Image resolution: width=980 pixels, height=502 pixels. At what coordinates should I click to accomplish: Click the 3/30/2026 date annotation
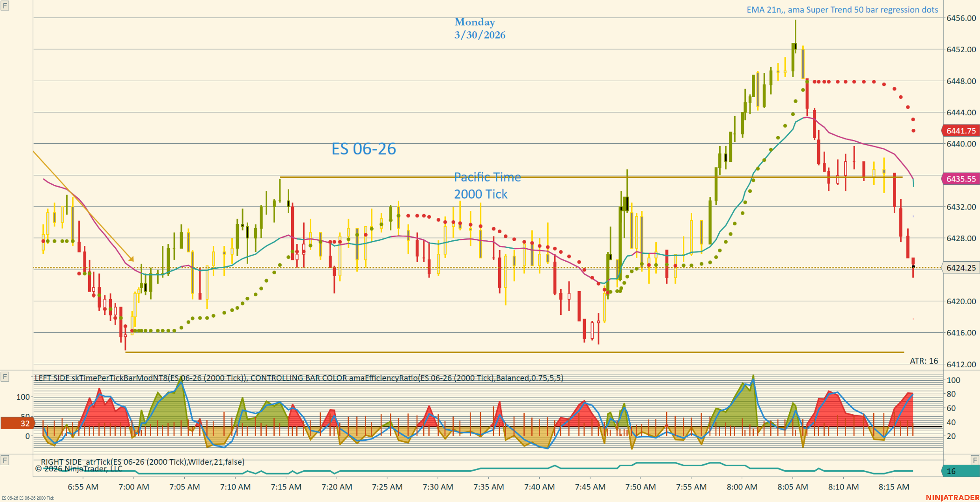[x=480, y=35]
